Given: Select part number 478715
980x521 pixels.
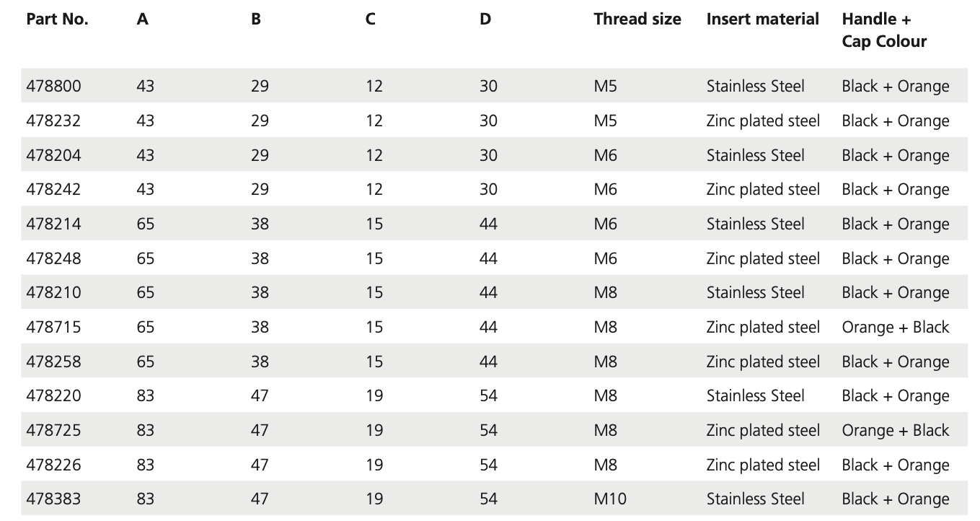Looking at the screenshot, I should pyautogui.click(x=54, y=328).
